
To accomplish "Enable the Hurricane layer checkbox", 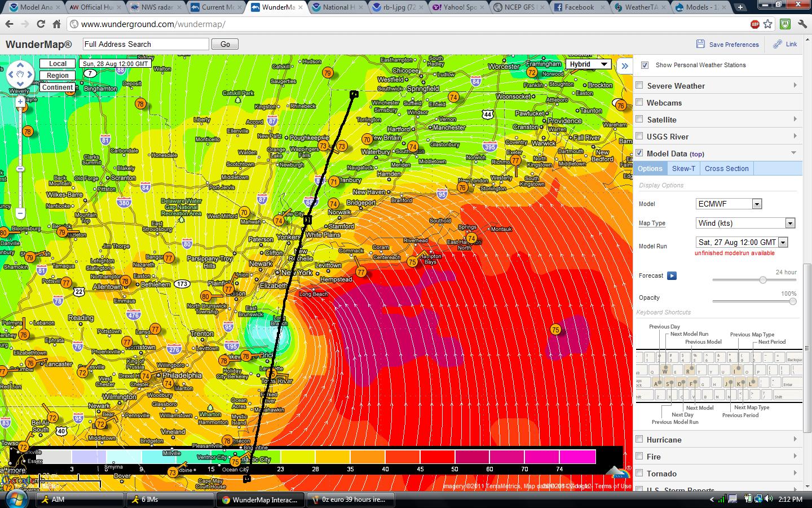I will [639, 439].
